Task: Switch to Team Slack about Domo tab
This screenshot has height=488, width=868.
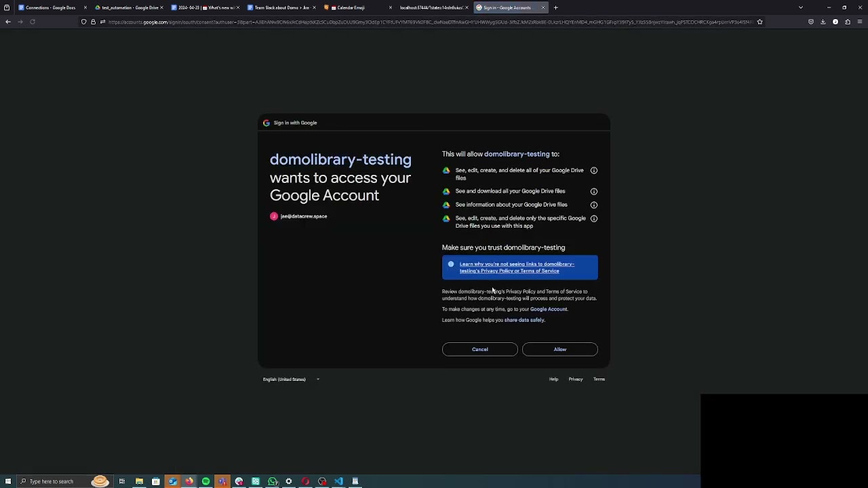Action: (x=281, y=7)
